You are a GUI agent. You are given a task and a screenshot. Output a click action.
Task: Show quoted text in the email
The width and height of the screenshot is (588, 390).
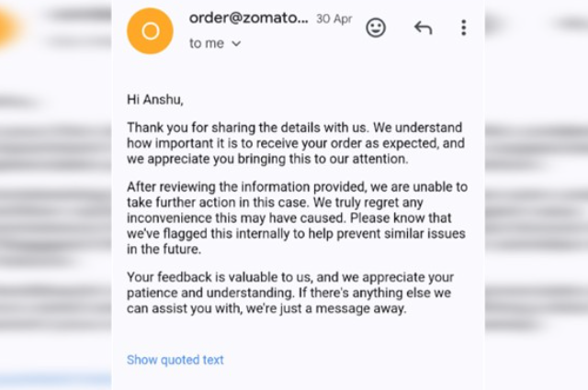(175, 360)
